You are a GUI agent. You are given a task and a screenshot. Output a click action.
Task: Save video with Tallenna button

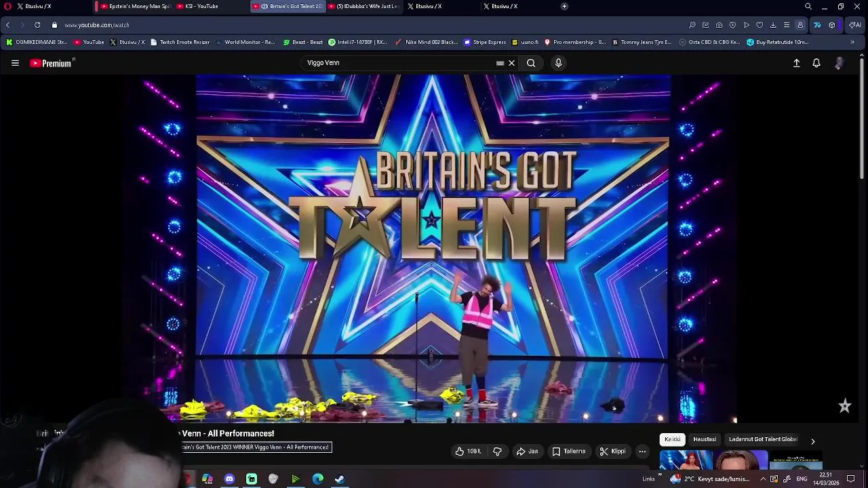[x=568, y=451]
